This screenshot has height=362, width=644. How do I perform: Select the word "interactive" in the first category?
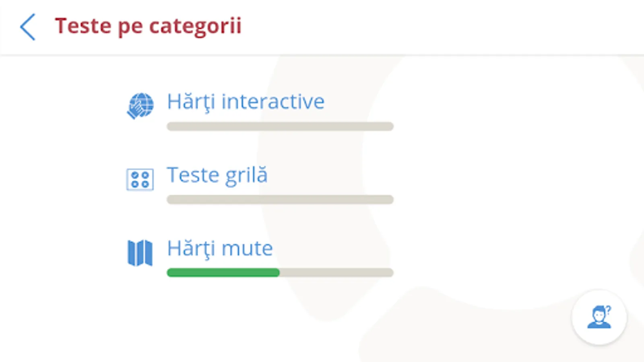point(273,102)
